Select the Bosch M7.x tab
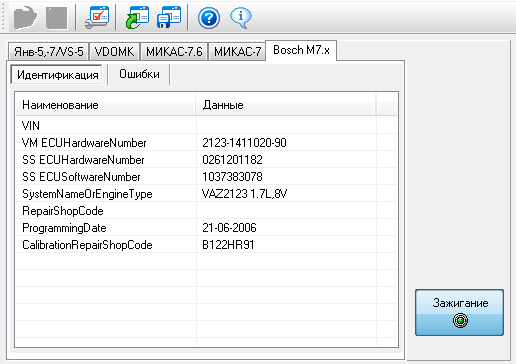This screenshot has height=364, width=516. (x=301, y=50)
